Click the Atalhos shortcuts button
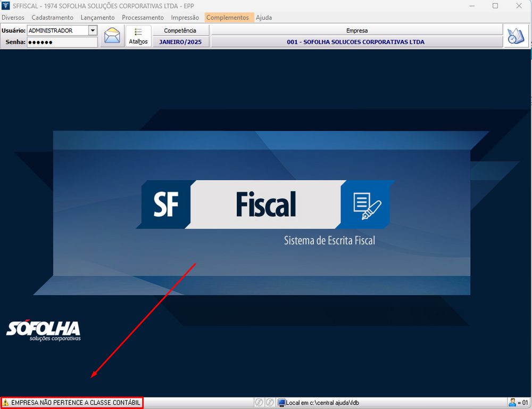Screen dimensions: 532x409 [x=138, y=36]
